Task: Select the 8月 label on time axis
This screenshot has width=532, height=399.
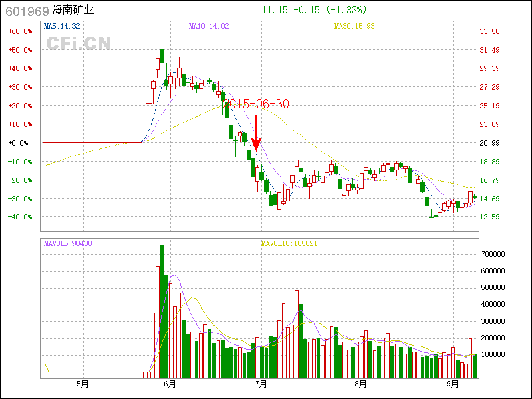Action: pyautogui.click(x=360, y=384)
